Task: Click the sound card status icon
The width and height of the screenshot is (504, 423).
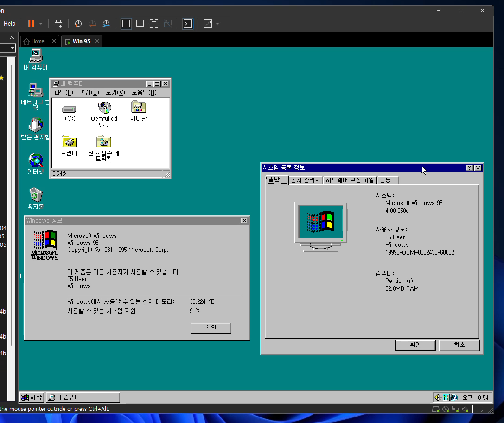Action: 465,409
